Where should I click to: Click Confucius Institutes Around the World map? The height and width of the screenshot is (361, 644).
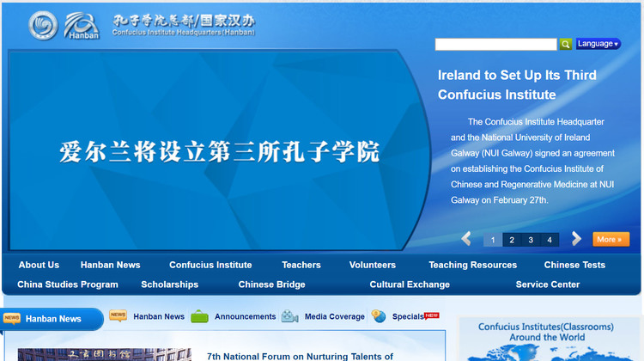(550, 340)
